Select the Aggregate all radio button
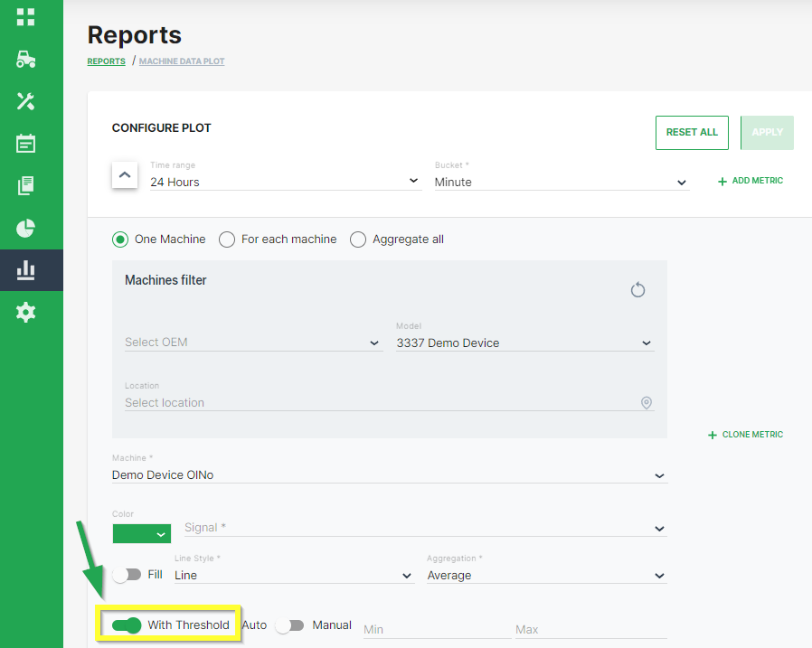Viewport: 812px width, 648px height. (358, 239)
